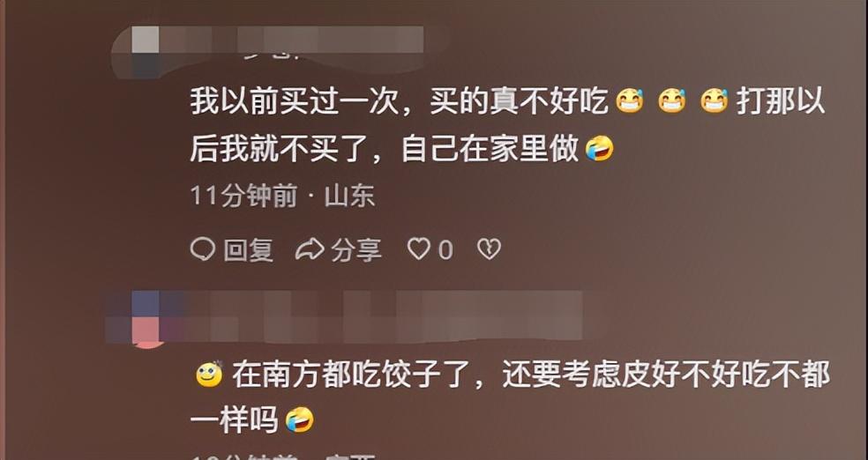Click the woozy face emoji before 在南方

click(209, 375)
